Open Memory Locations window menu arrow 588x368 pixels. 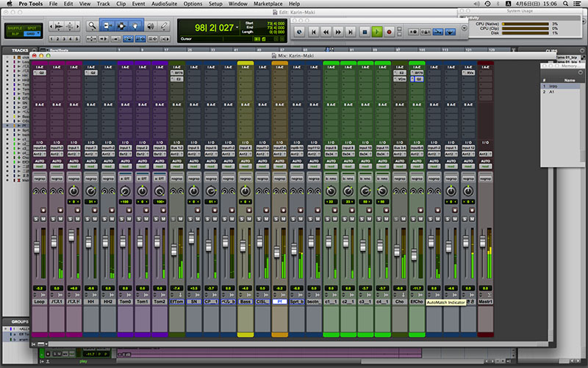pos(580,72)
